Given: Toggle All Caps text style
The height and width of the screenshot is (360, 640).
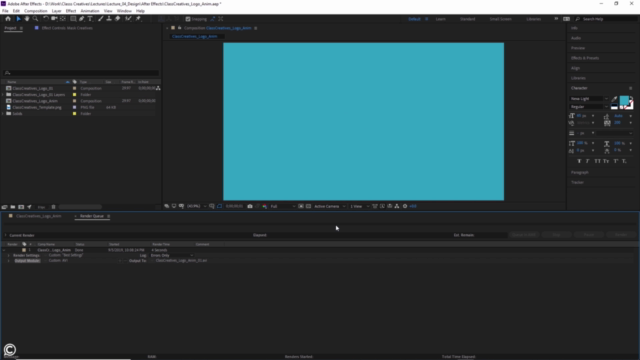Looking at the screenshot, I should click(x=597, y=161).
